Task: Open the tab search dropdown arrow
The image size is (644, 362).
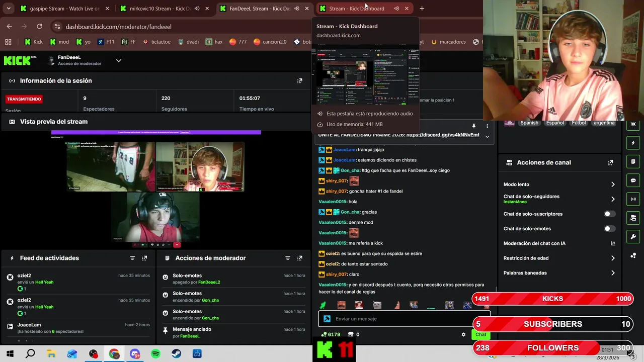Action: click(9, 9)
